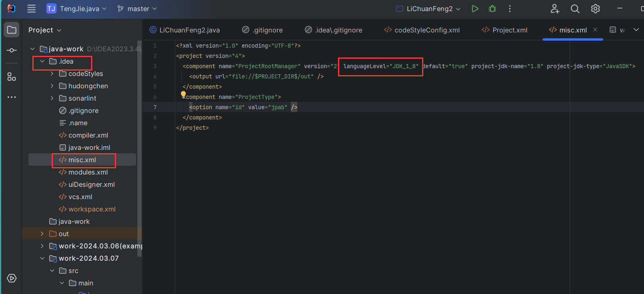
Task: Open the Project tool window icon
Action: [x=12, y=30]
